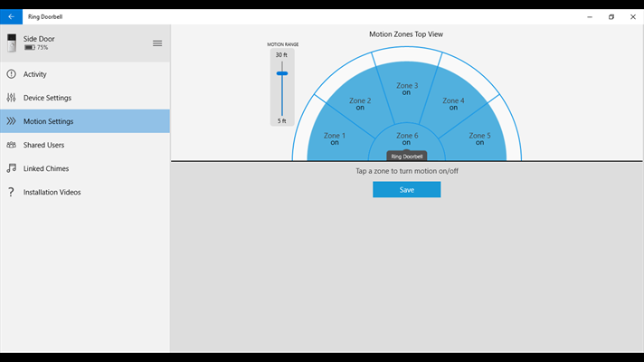Toggle motion Zone 5 off
The height and width of the screenshot is (362, 644).
point(479,138)
